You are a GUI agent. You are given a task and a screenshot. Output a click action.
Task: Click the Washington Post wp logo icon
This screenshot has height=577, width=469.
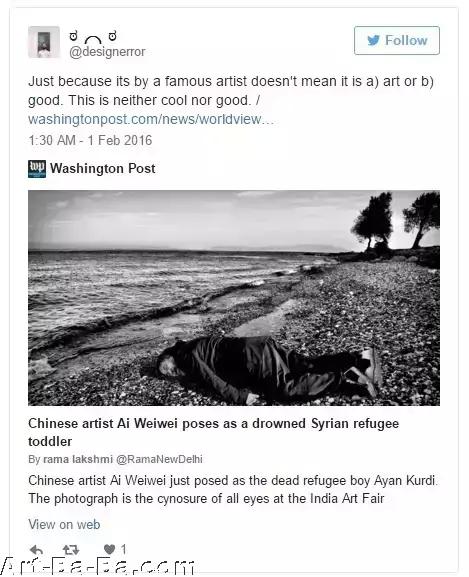click(37, 169)
